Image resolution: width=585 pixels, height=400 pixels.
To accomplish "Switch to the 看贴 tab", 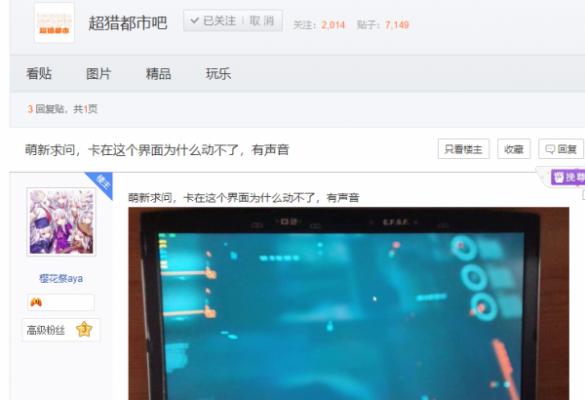I will tap(39, 74).
